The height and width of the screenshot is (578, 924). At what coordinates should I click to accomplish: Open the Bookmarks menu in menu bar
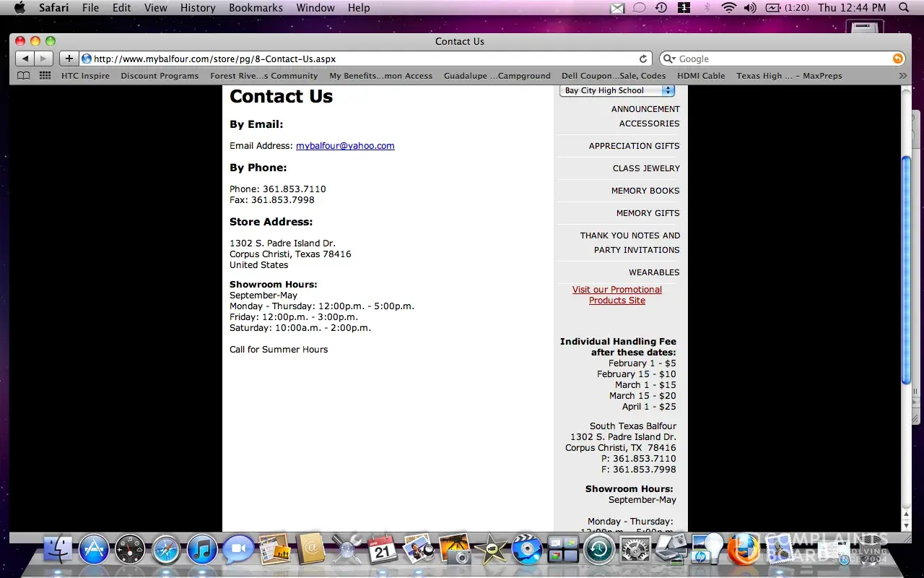[256, 8]
